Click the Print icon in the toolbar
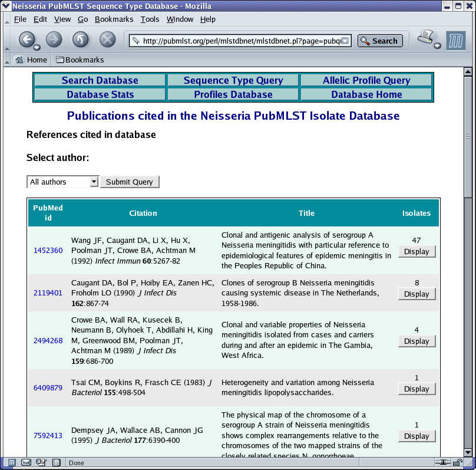Image resolution: width=476 pixels, height=470 pixels. [x=425, y=37]
